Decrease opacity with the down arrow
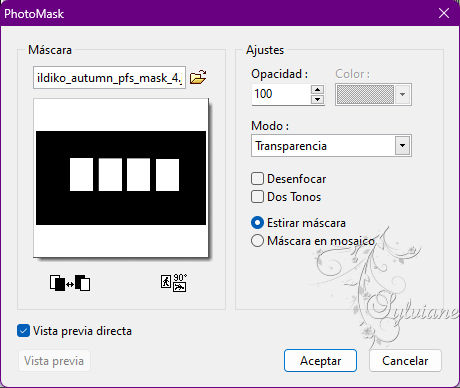The image size is (460, 388). point(317,99)
